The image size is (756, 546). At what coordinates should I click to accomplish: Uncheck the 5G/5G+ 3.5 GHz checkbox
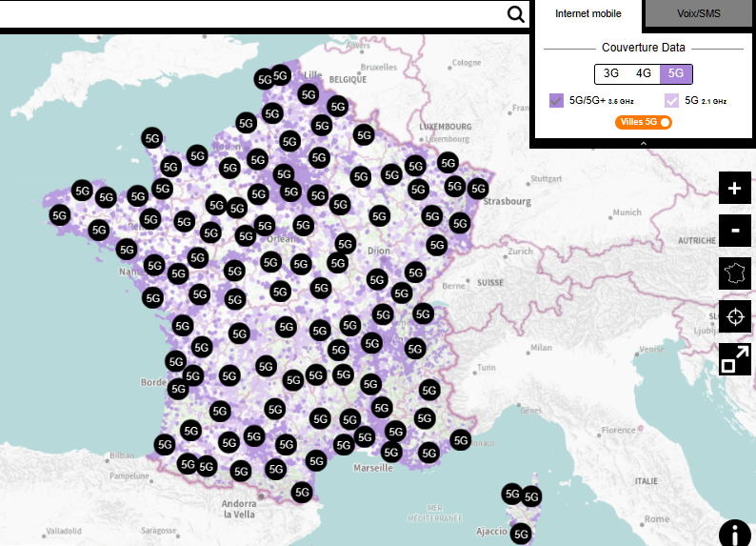(x=557, y=100)
